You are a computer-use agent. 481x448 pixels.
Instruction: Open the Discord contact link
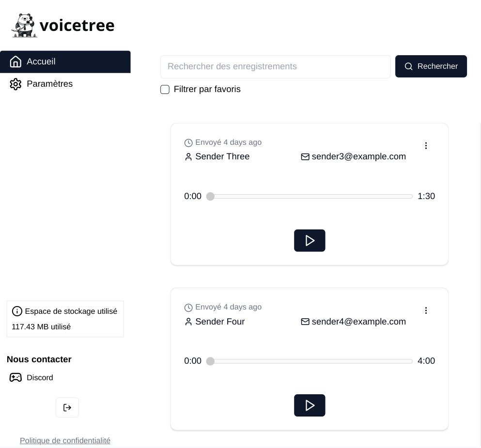pos(40,378)
